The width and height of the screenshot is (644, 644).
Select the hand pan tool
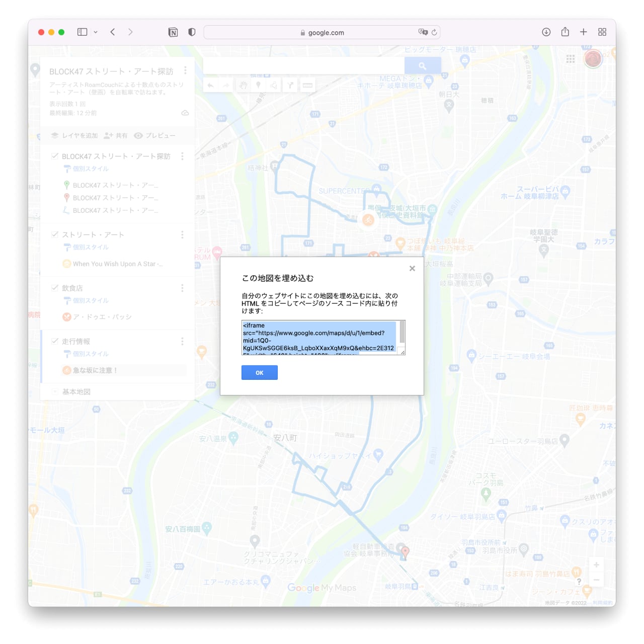tap(243, 85)
